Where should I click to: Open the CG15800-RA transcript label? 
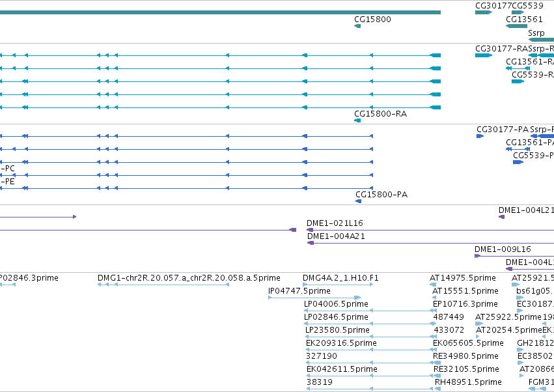tap(381, 114)
